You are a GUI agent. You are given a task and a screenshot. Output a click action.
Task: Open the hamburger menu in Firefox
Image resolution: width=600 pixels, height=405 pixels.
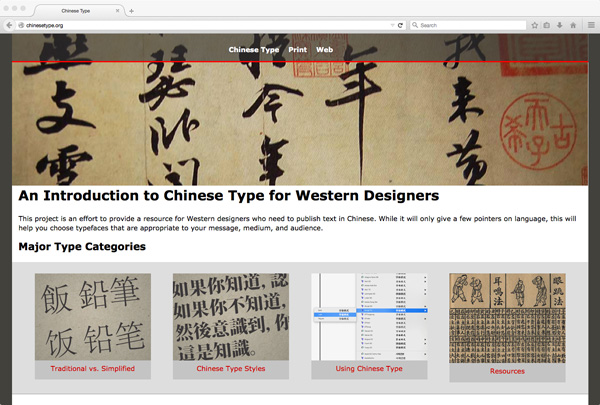pos(590,24)
